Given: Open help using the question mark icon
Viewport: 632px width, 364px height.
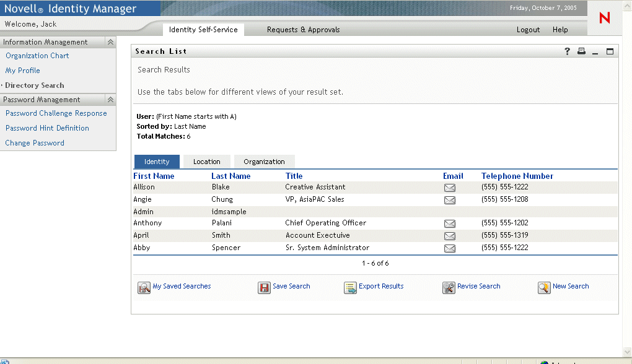Looking at the screenshot, I should [567, 51].
